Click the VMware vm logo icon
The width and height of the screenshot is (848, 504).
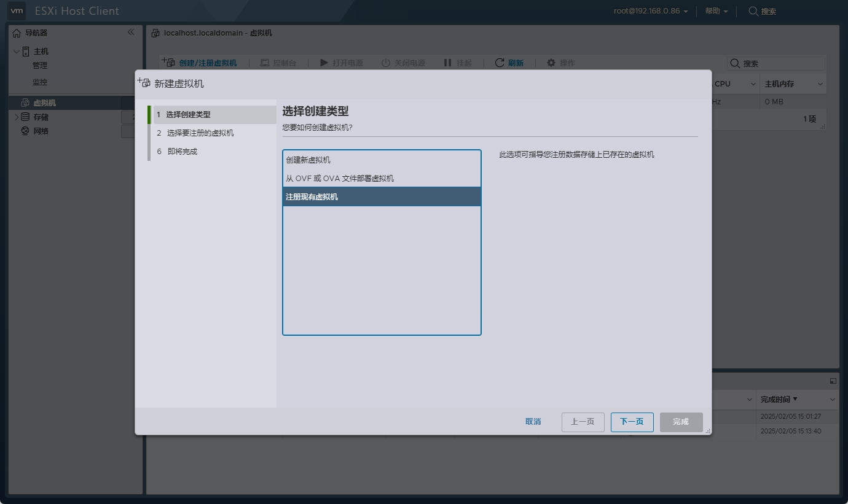[x=17, y=10]
